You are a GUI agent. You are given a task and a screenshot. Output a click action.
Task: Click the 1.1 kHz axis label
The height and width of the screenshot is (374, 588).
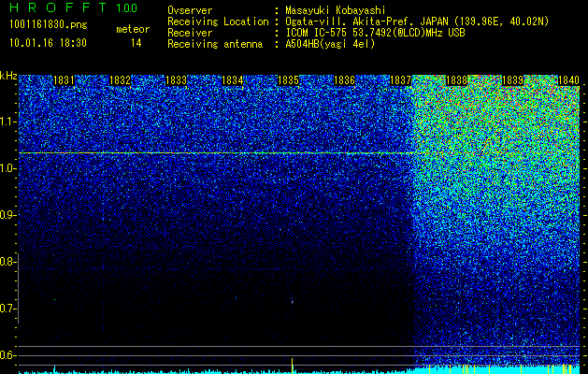[x=7, y=122]
